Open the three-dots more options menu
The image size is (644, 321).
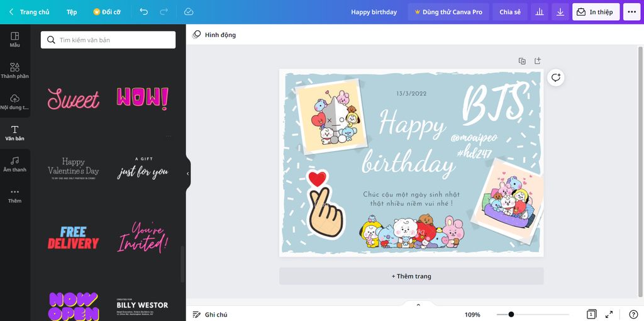[631, 12]
